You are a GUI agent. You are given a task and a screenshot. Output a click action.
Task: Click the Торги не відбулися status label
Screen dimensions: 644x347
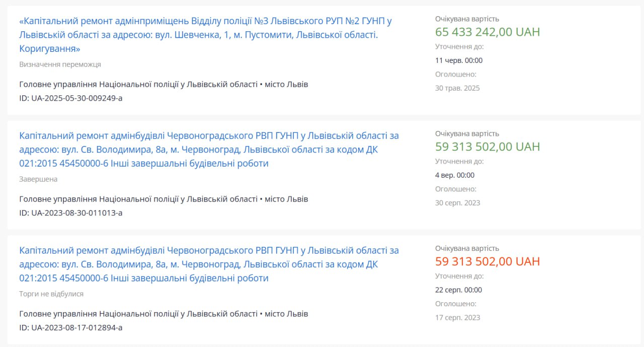coord(51,294)
